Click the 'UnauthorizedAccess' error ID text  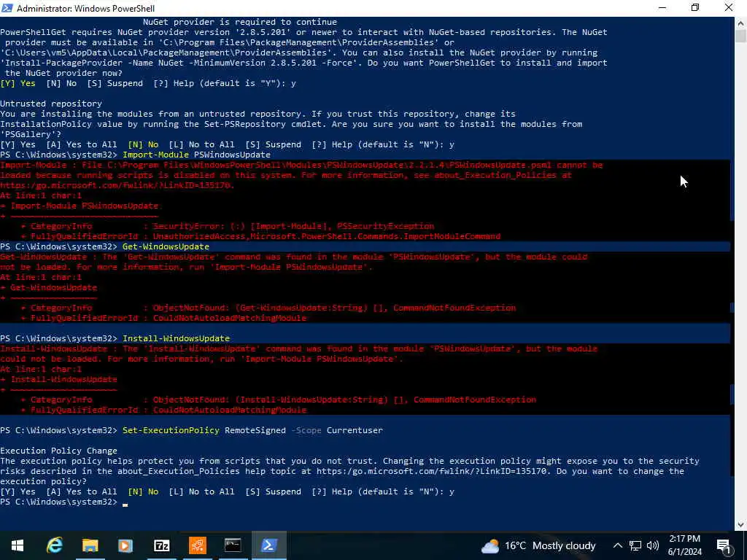[x=198, y=237]
